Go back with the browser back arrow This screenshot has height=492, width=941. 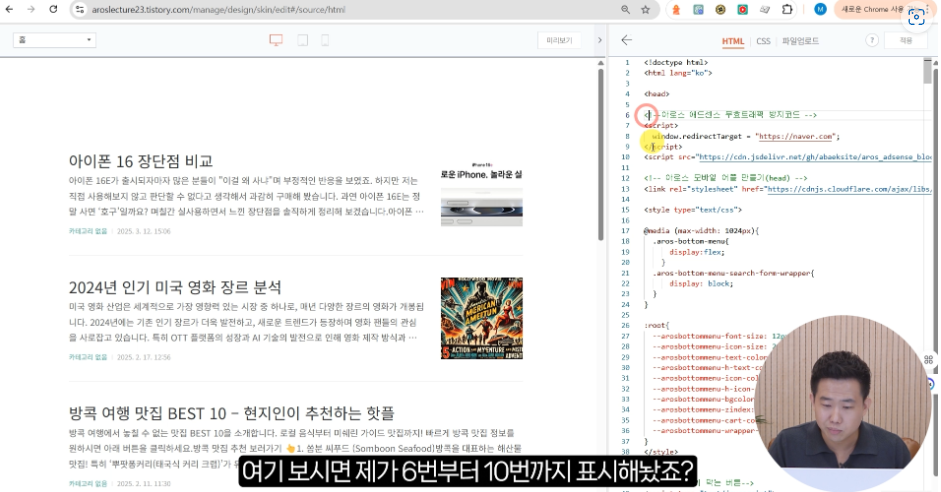click(x=9, y=10)
